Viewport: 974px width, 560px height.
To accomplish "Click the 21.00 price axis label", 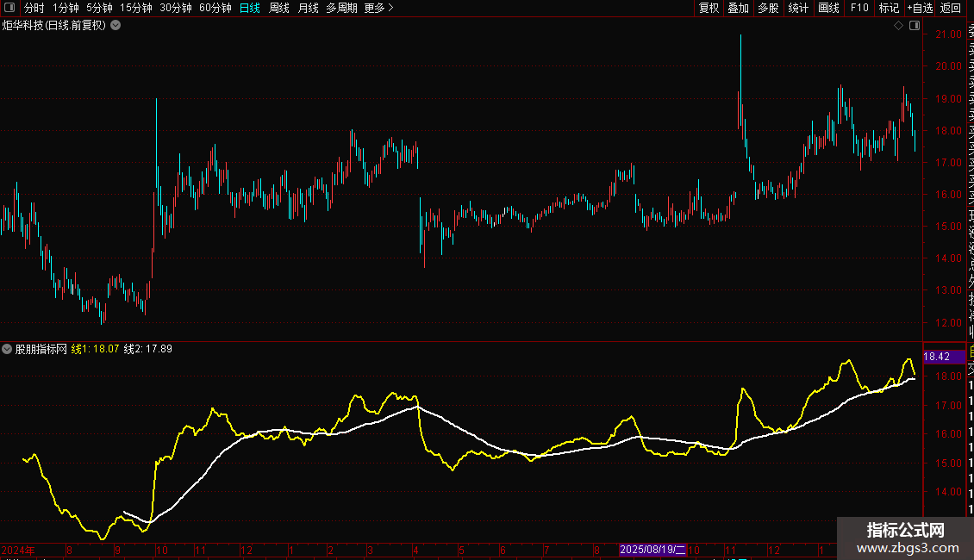I will coord(948,34).
